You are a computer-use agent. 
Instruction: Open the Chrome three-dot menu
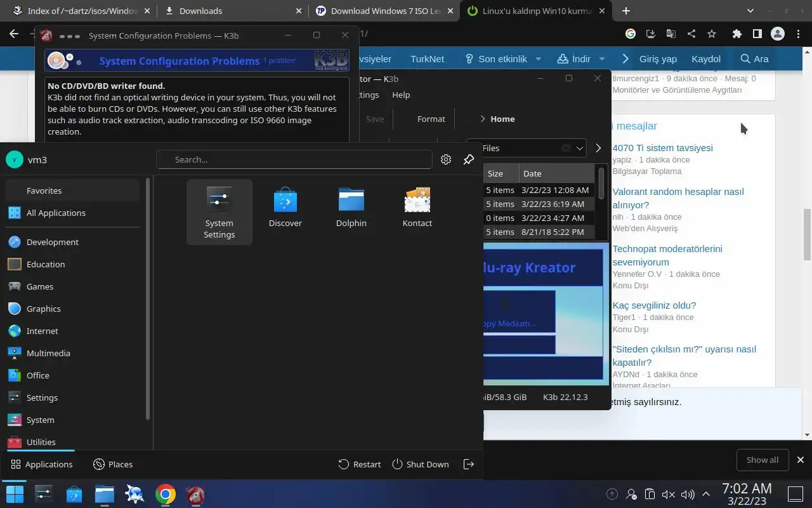tap(799, 34)
